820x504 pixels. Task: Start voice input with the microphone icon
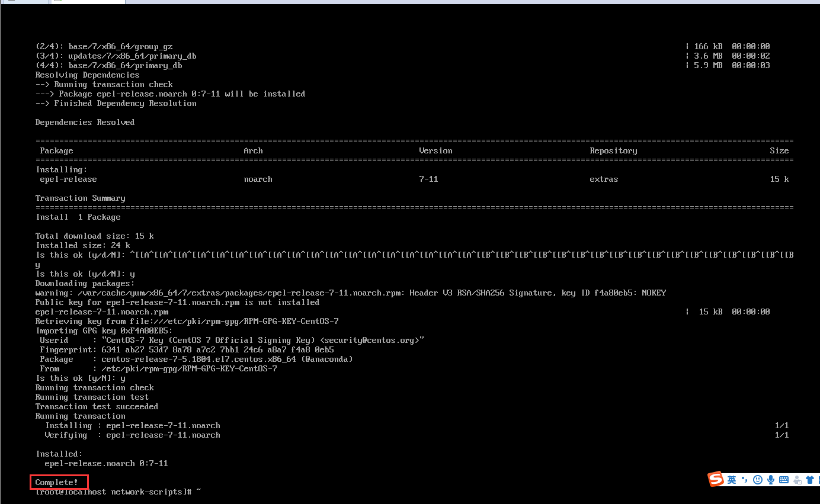(771, 480)
